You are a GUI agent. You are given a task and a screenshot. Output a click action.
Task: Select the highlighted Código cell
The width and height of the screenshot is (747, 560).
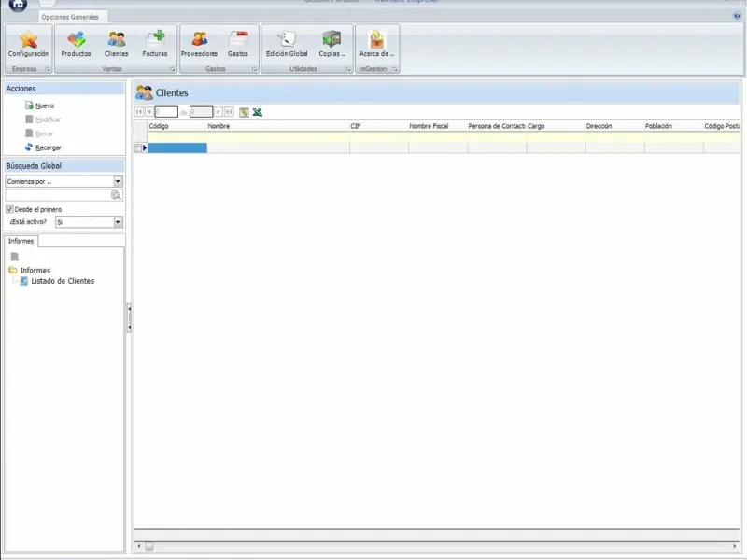point(177,148)
